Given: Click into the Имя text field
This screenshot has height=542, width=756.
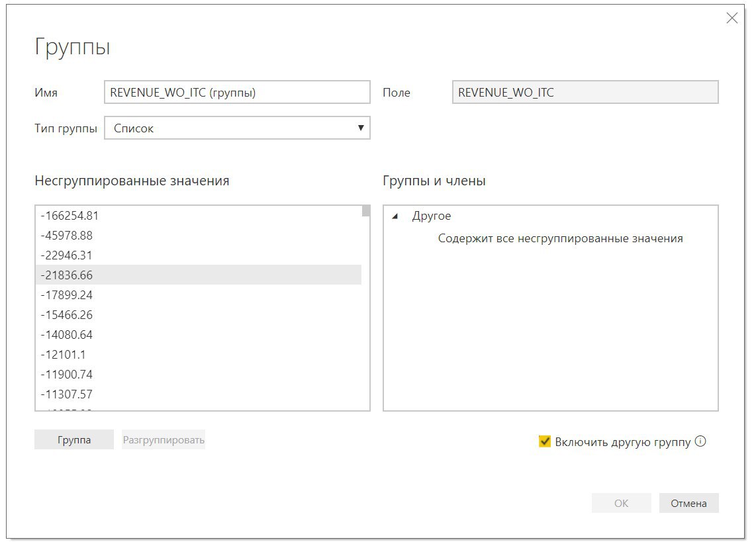Looking at the screenshot, I should (237, 93).
